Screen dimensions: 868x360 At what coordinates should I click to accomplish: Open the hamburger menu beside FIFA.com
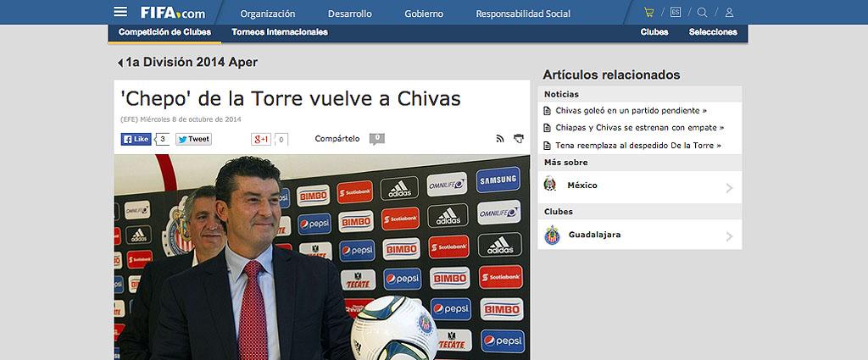pos(120,12)
